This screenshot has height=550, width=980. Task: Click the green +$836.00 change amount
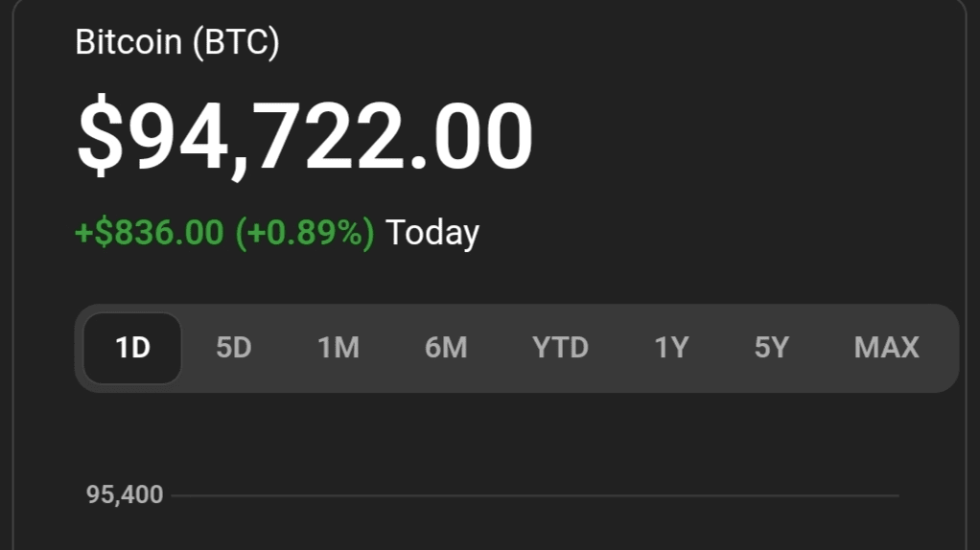click(x=150, y=233)
